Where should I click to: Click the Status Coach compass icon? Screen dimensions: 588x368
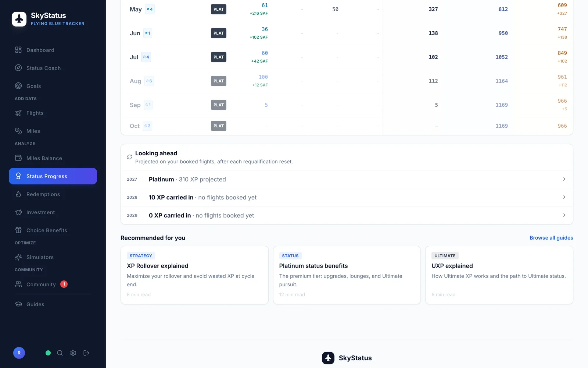coord(18,68)
